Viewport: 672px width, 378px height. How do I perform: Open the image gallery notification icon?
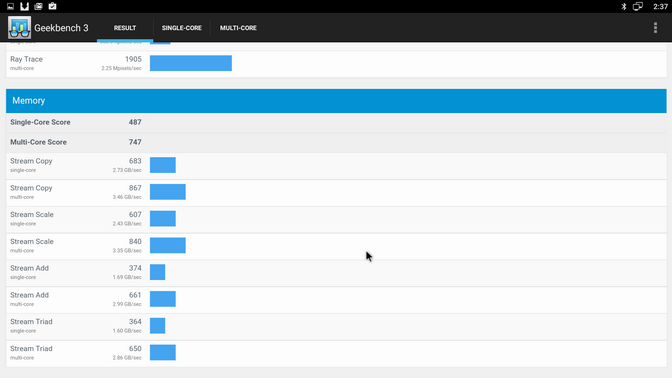39,6
